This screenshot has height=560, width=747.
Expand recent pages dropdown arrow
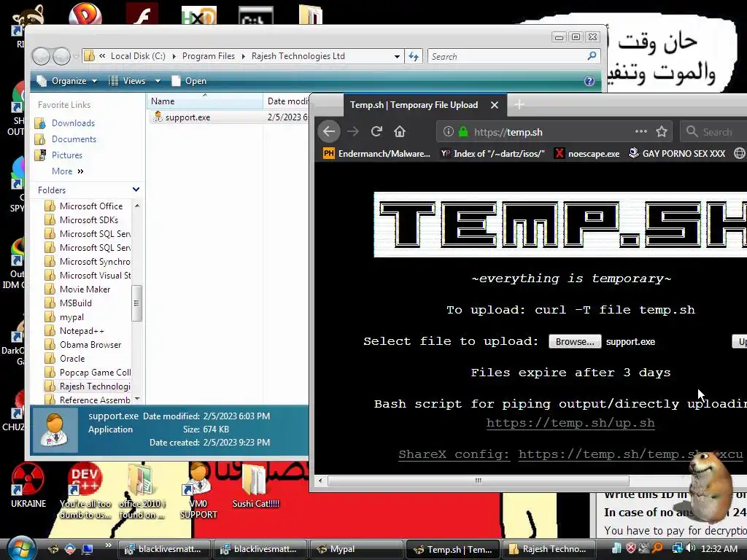[x=76, y=57]
